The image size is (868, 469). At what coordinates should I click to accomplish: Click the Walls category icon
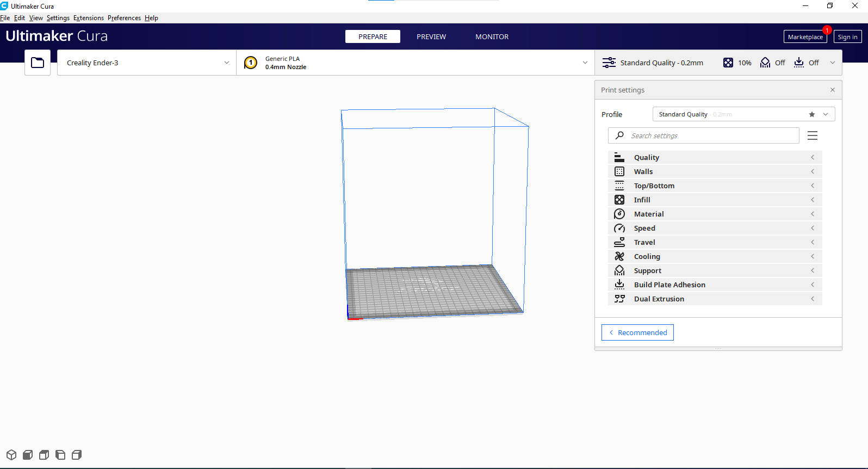(619, 171)
